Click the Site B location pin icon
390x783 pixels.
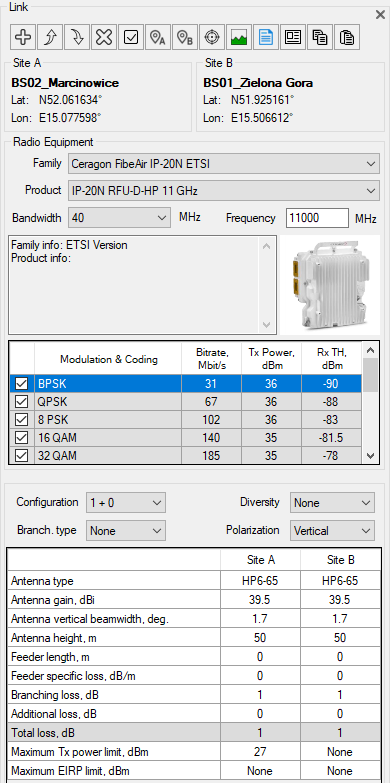tap(185, 37)
